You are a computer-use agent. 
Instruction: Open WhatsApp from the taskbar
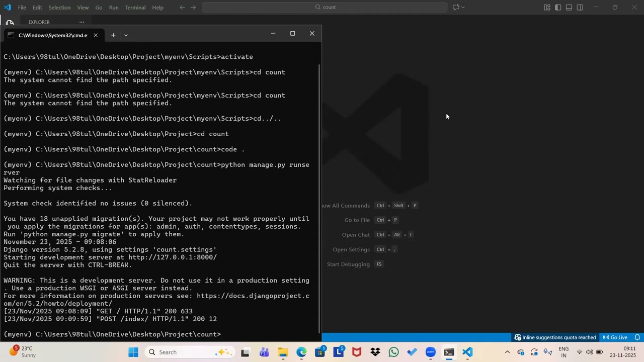pos(394,352)
